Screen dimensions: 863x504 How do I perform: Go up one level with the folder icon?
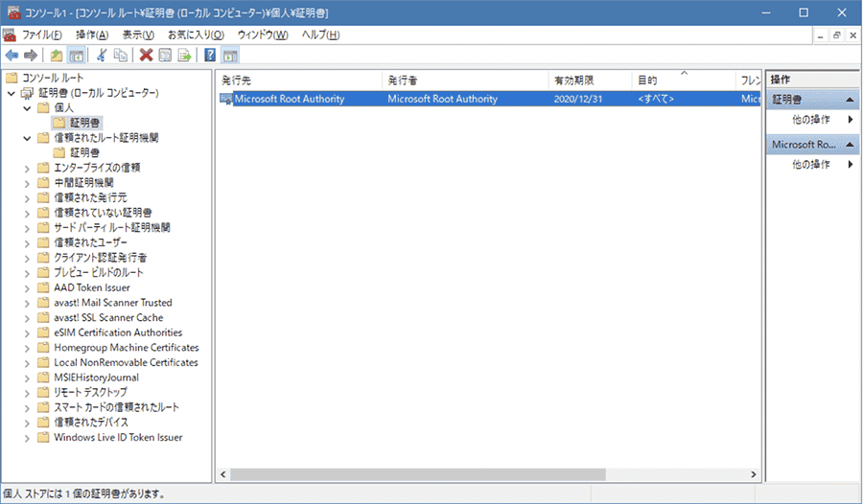tap(57, 55)
